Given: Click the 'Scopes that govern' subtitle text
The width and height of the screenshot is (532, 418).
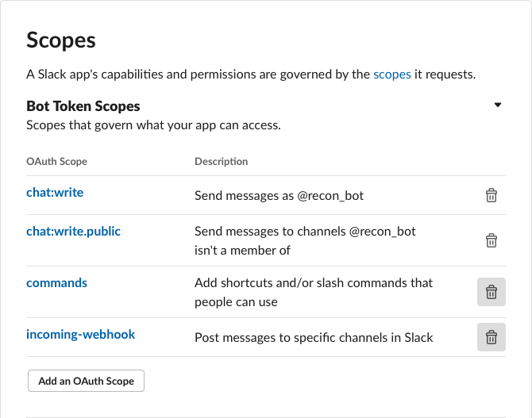Looking at the screenshot, I should 153,125.
